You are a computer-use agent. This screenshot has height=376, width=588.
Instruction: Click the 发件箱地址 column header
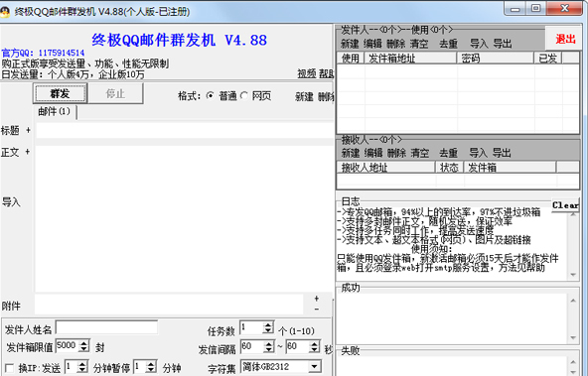[x=410, y=59]
